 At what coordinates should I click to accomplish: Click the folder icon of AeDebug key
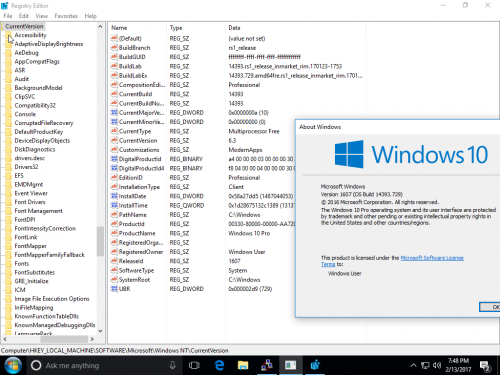[8, 53]
